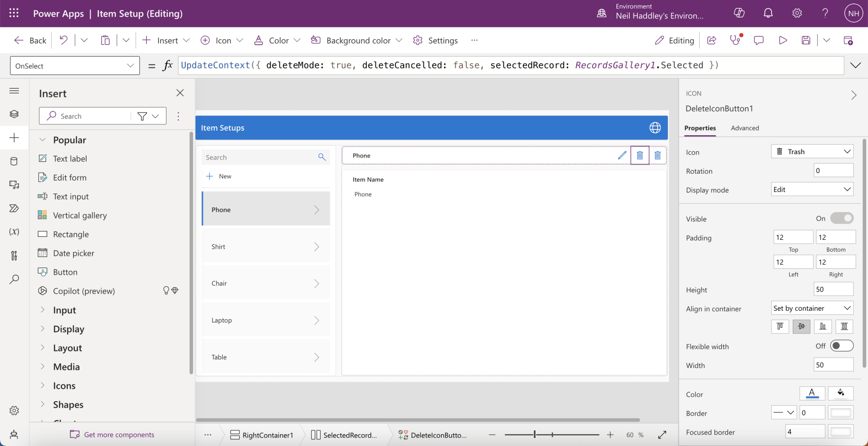Enable the Flexible width toggle
Image resolution: width=868 pixels, height=446 pixels.
coord(842,346)
